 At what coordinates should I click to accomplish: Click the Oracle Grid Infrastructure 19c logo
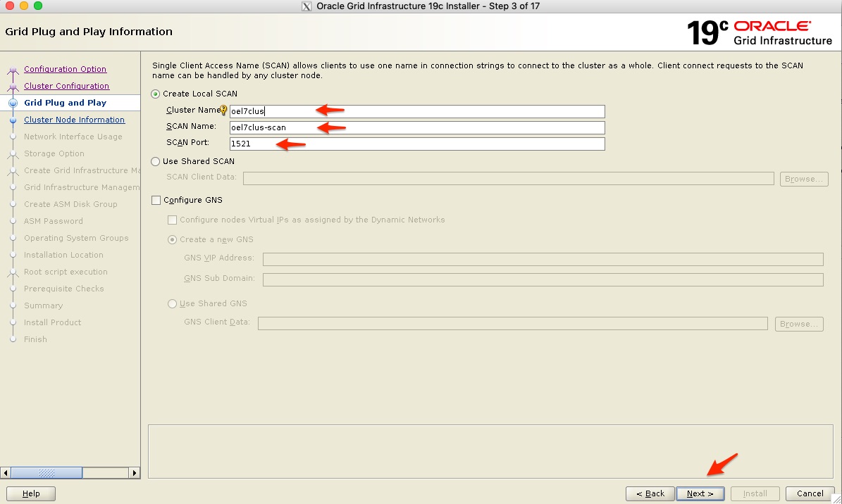pos(760,33)
